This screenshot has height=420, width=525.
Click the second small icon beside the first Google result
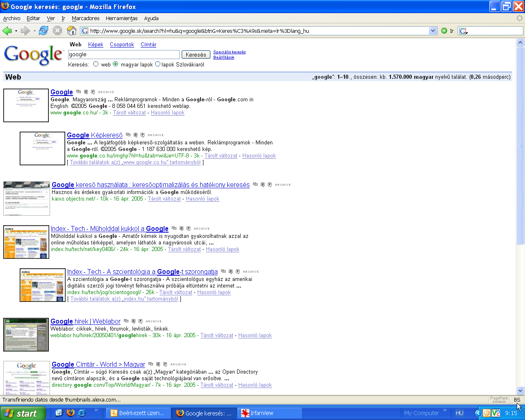(x=86, y=92)
